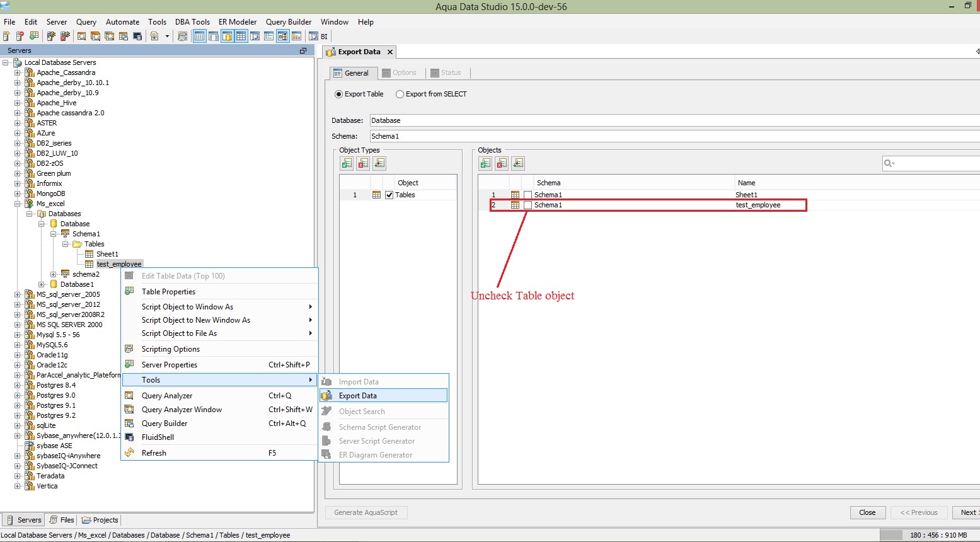The image size is (980, 542).
Task: Click the Table Properties icon in the context menu
Action: [129, 291]
